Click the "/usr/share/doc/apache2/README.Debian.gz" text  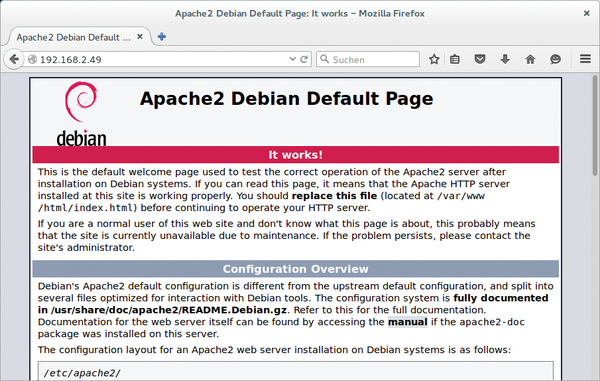169,310
